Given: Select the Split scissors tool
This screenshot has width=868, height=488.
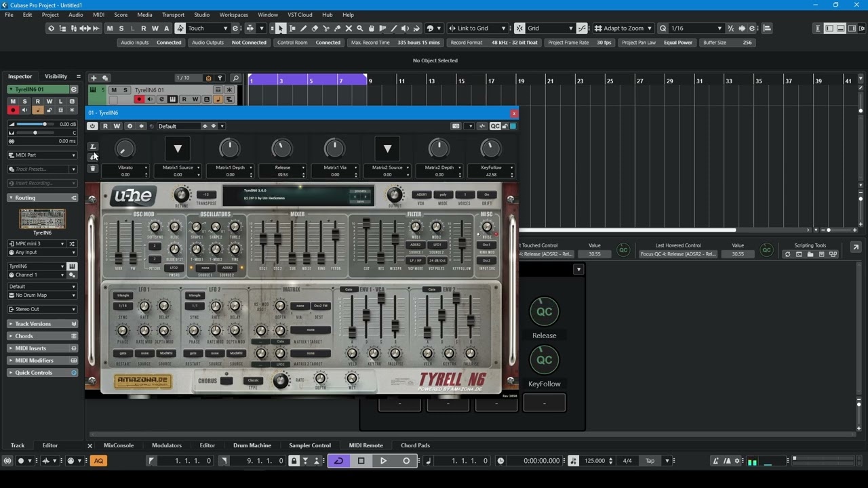Looking at the screenshot, I should click(x=326, y=28).
